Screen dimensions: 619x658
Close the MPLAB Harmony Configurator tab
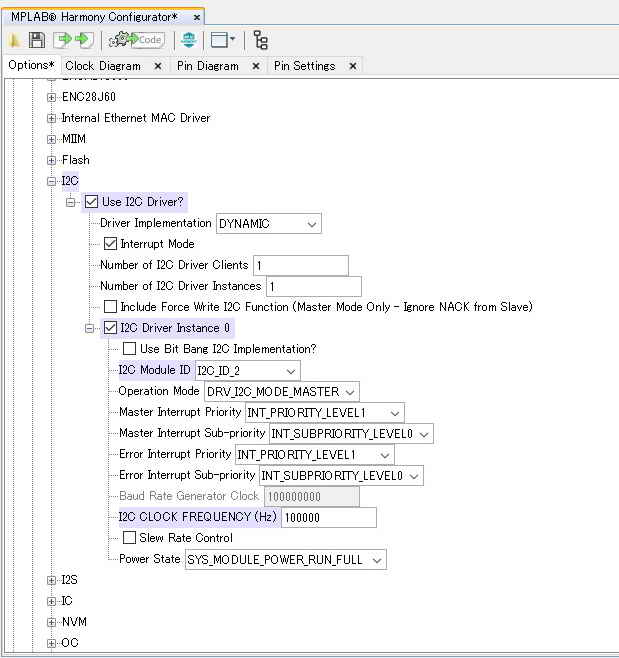[x=196, y=18]
